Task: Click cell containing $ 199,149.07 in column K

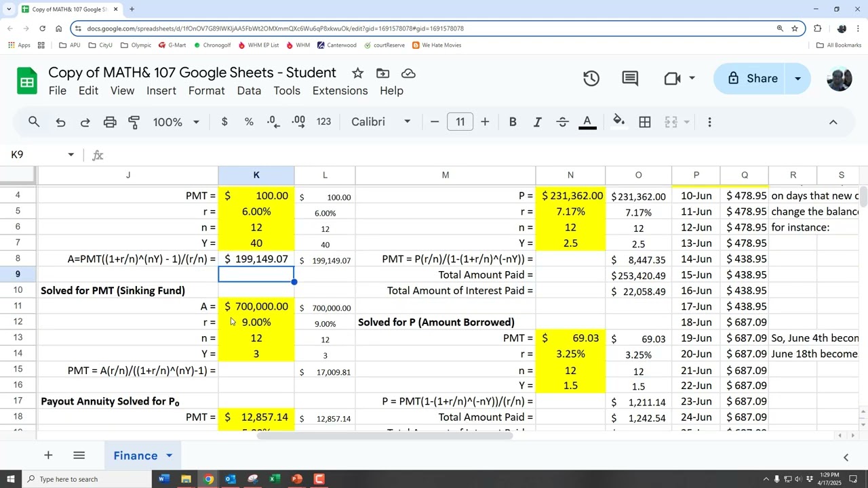Action: coord(256,259)
